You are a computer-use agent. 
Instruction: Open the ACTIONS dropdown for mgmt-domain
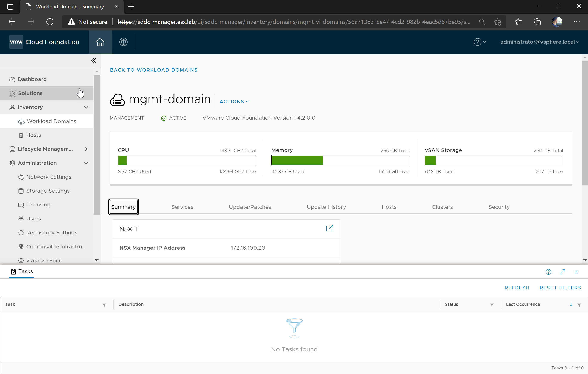pyautogui.click(x=234, y=102)
